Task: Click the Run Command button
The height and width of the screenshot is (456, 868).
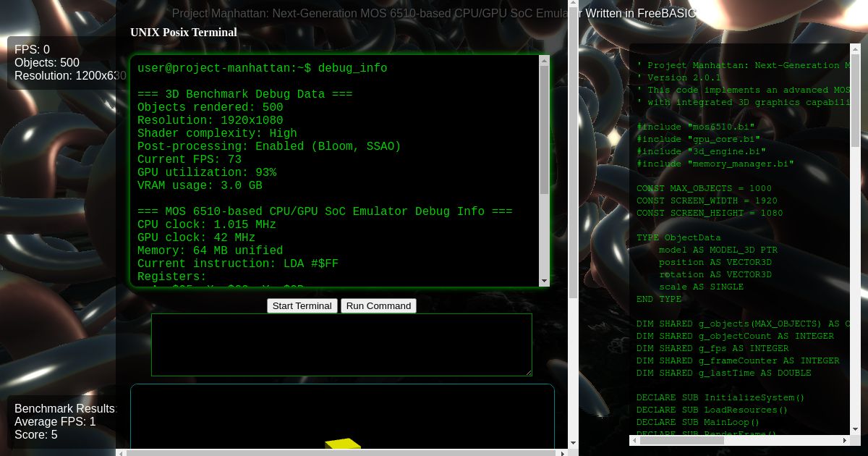Action: (x=378, y=305)
